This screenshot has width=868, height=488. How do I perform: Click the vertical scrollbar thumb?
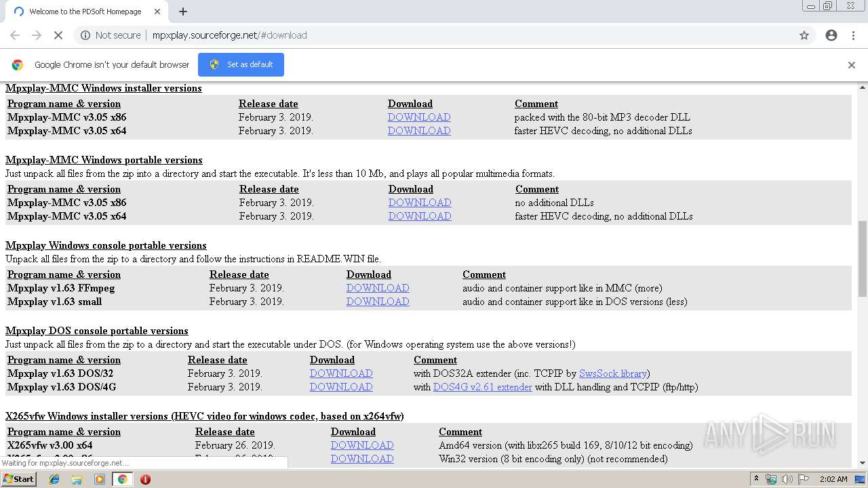tap(863, 258)
